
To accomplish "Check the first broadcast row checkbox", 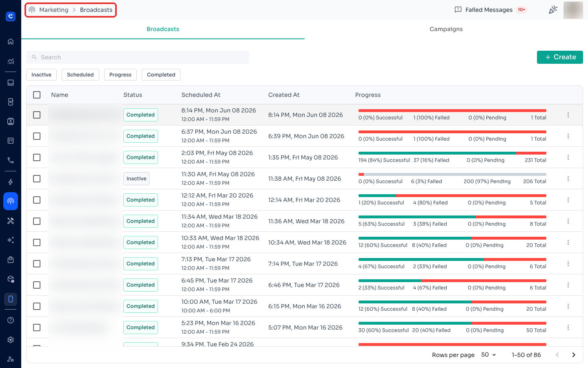I will (x=37, y=115).
